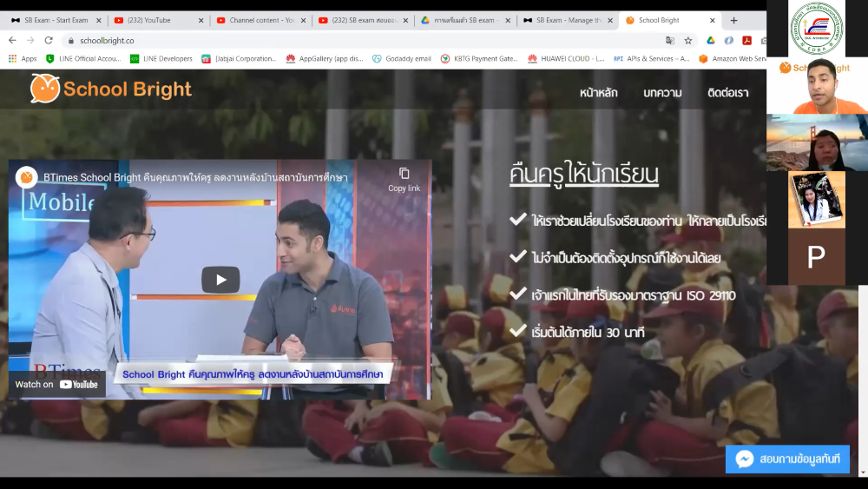Image resolution: width=868 pixels, height=489 pixels.
Task: Open the translate page icon
Action: tap(670, 41)
